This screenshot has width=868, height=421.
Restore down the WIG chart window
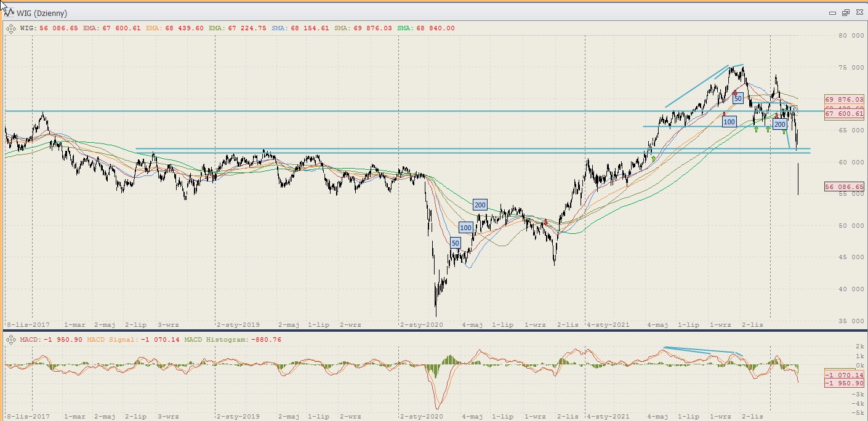coord(845,13)
